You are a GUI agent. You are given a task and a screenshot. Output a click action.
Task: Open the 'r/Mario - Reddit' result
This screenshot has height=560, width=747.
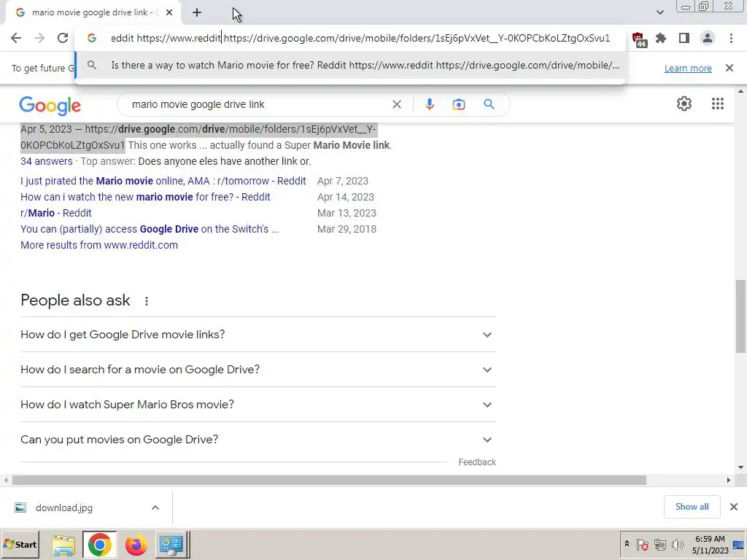pos(55,214)
